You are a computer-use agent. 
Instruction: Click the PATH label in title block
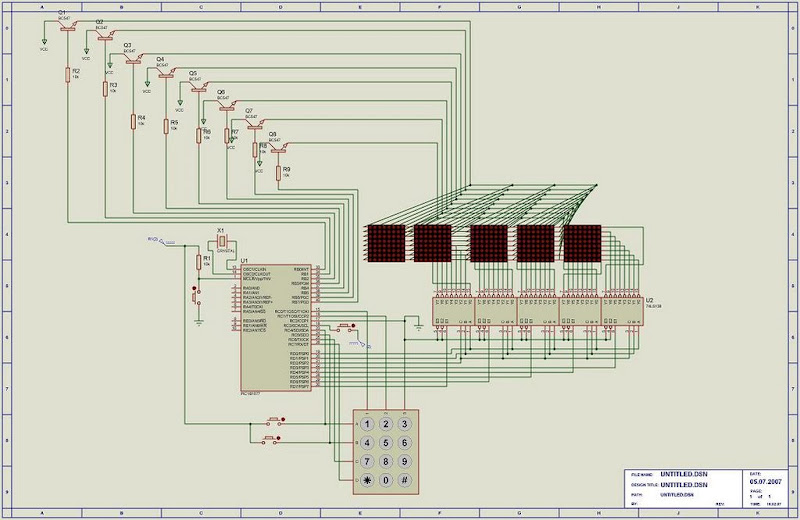635,495
